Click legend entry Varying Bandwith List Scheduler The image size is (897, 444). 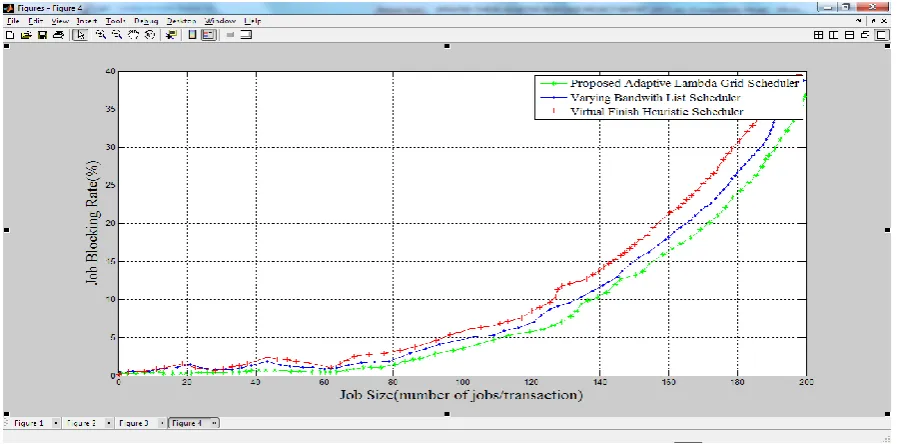click(x=656, y=98)
